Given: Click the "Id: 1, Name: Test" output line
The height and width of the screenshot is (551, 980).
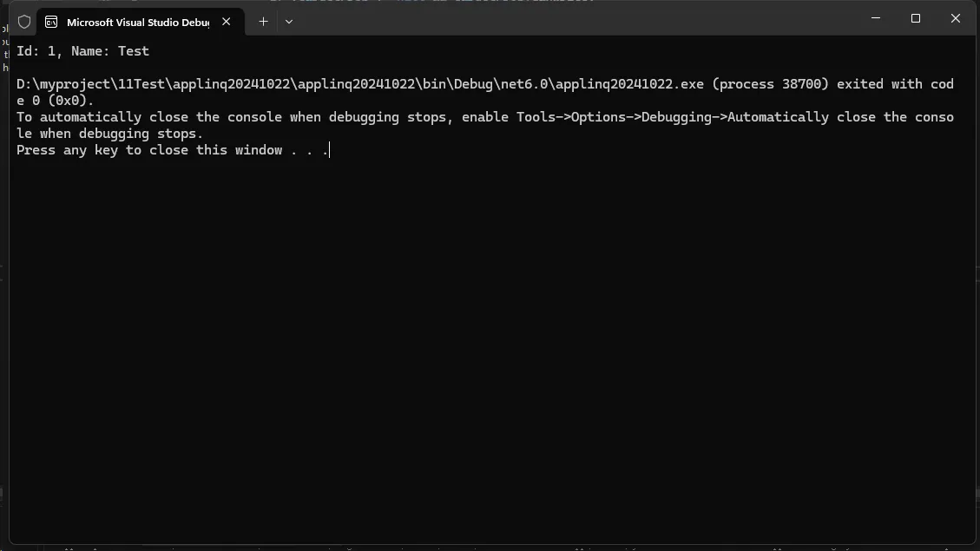Looking at the screenshot, I should (82, 51).
